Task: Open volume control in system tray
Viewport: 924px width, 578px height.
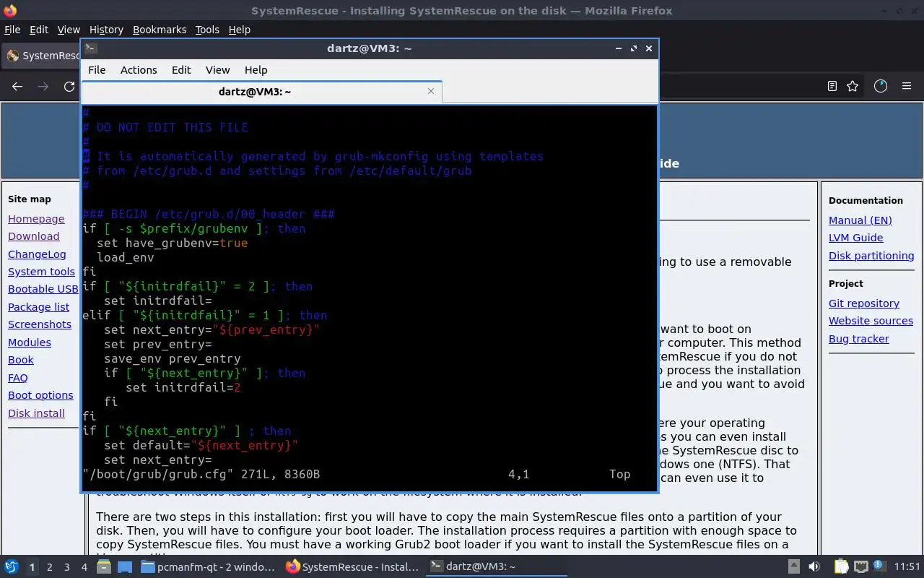Action: 814,567
